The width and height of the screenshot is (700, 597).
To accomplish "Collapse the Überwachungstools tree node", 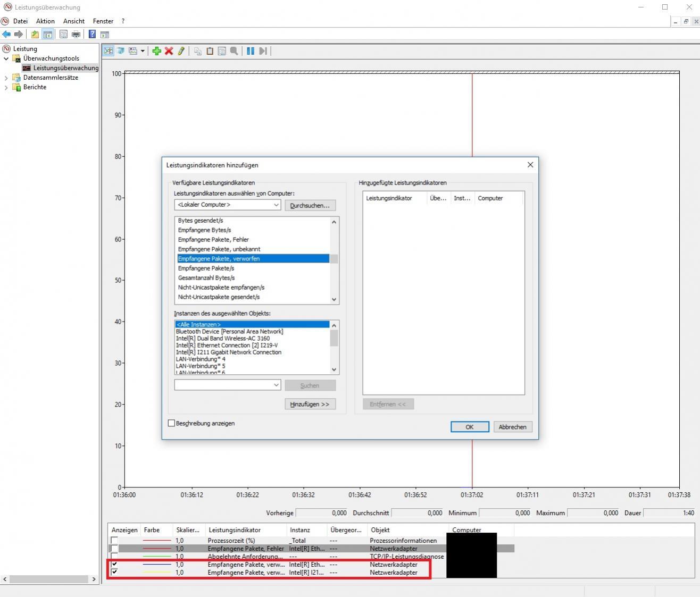I will coord(6,58).
